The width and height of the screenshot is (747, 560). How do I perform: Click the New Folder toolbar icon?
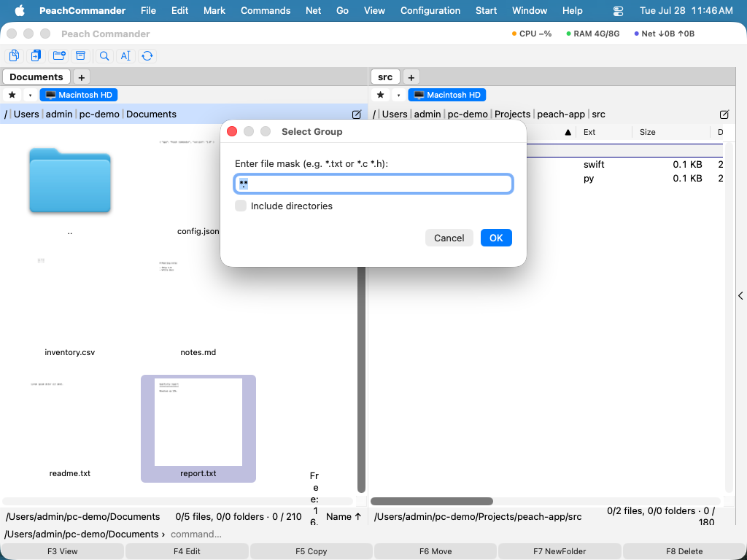tap(59, 55)
